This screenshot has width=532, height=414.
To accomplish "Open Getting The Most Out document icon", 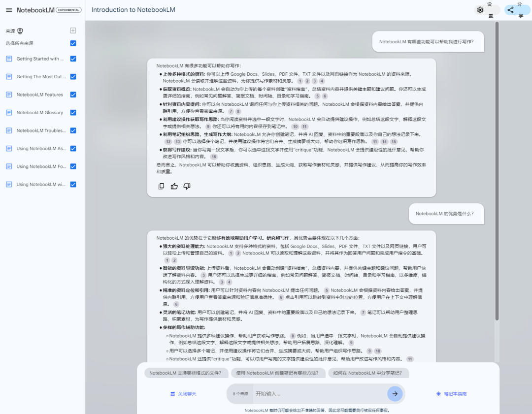I will [x=9, y=77].
